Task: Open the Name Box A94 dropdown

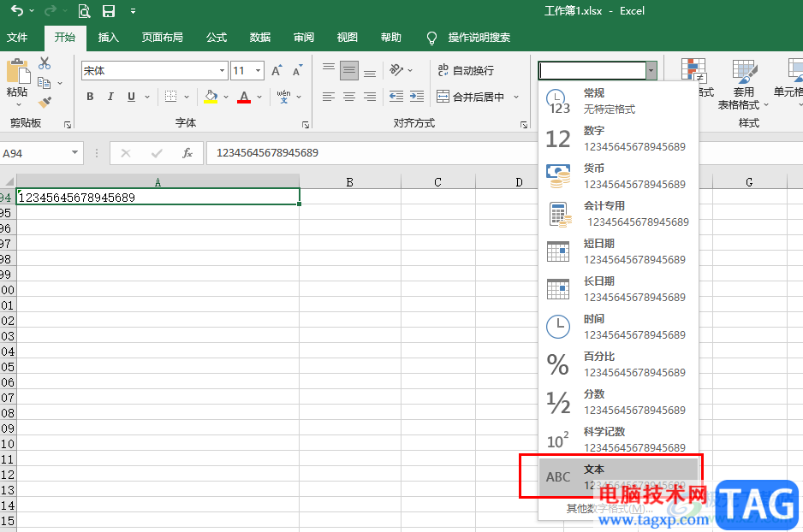Action: tap(74, 152)
